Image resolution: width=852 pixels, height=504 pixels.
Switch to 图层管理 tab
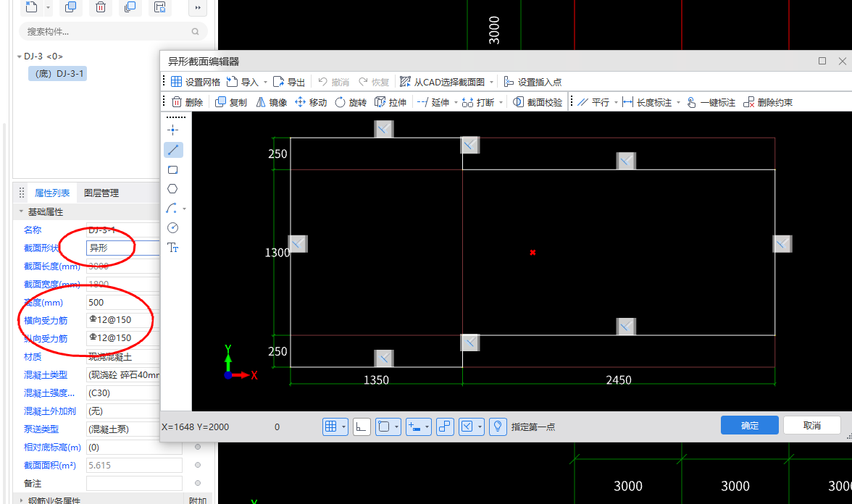(x=101, y=193)
